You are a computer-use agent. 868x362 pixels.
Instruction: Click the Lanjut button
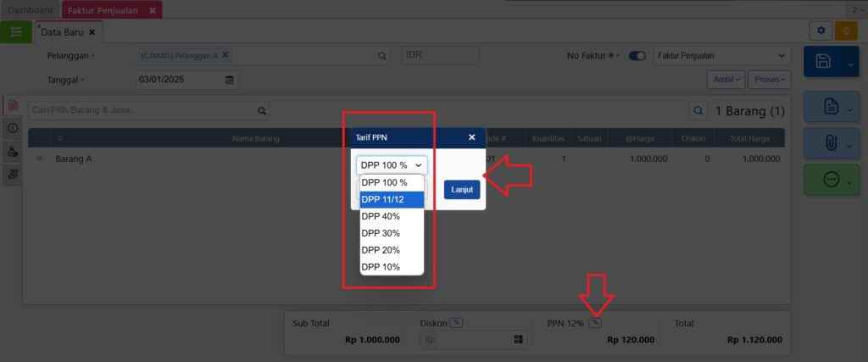tap(462, 189)
